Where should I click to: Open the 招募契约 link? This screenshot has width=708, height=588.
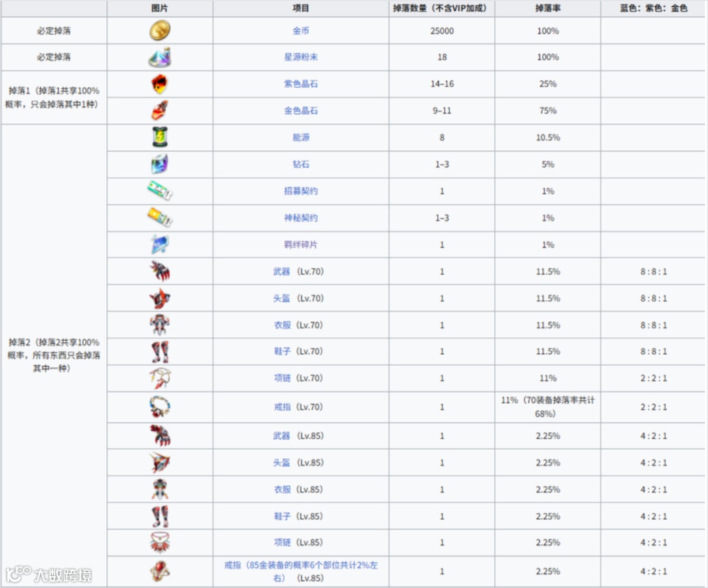[x=301, y=191]
